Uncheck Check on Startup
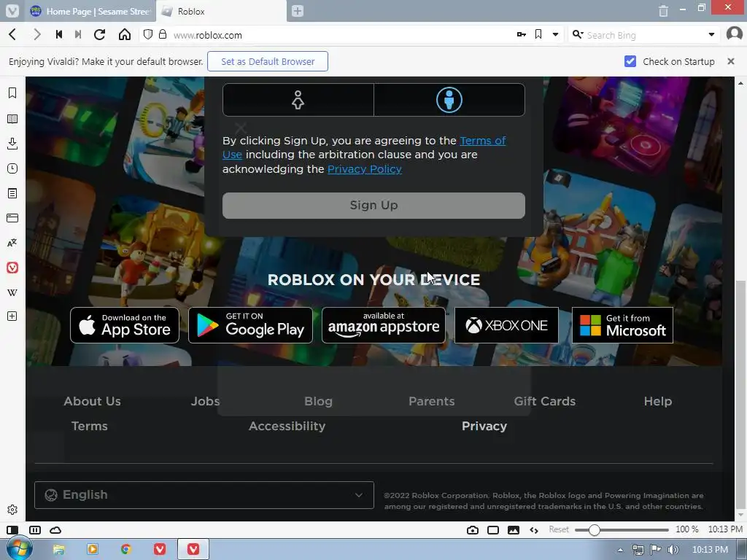Screen dimensions: 747x560 point(630,61)
